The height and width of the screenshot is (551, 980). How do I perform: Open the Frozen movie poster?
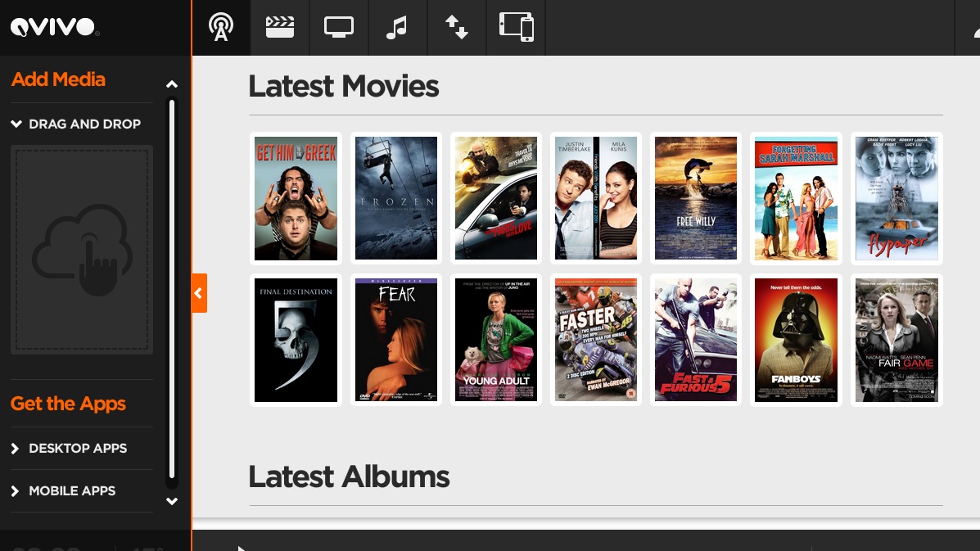pos(395,198)
